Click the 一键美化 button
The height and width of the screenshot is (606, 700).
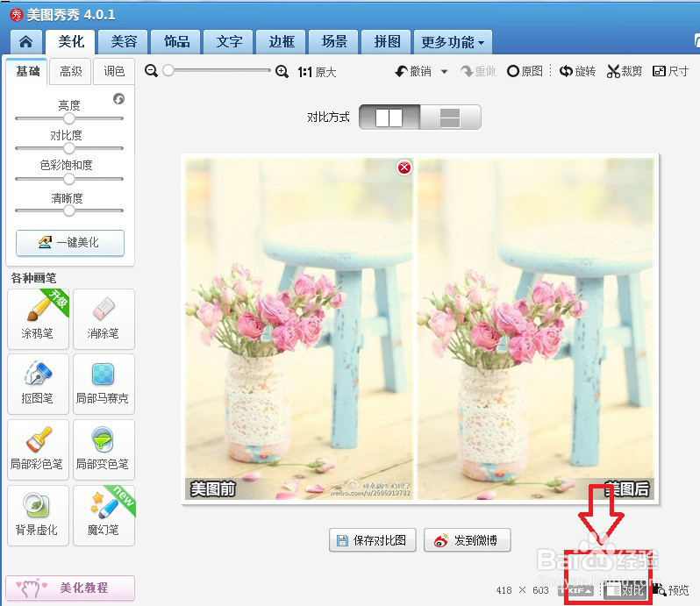70,243
